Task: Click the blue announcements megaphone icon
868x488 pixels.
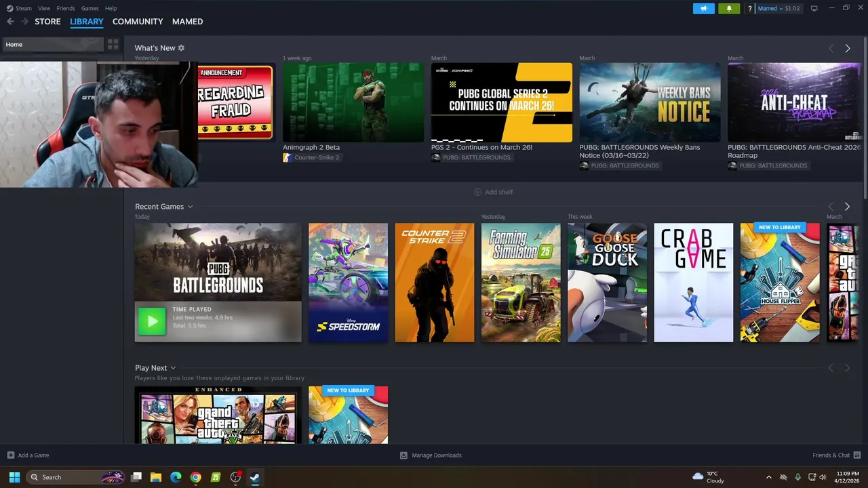Action: coord(703,8)
